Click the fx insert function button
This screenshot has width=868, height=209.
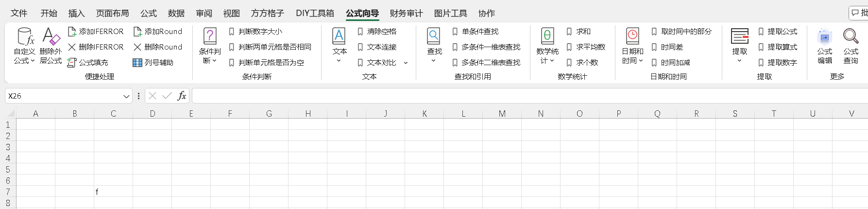click(x=182, y=96)
